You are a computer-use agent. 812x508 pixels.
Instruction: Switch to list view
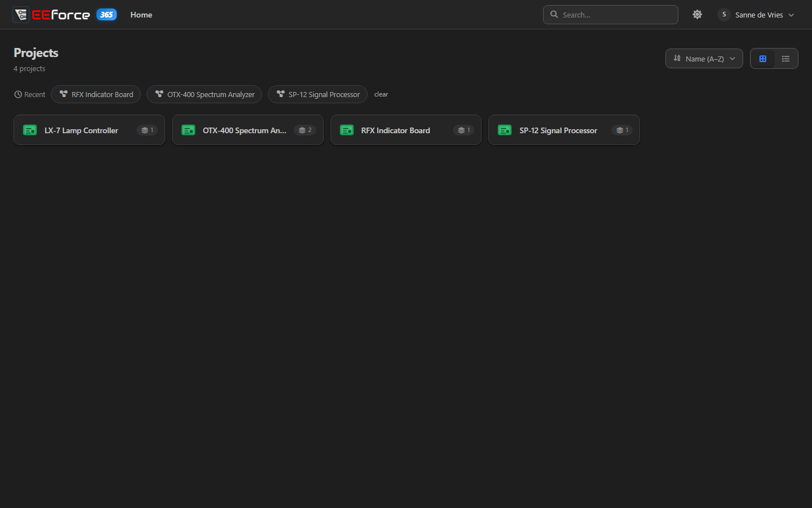(785, 59)
